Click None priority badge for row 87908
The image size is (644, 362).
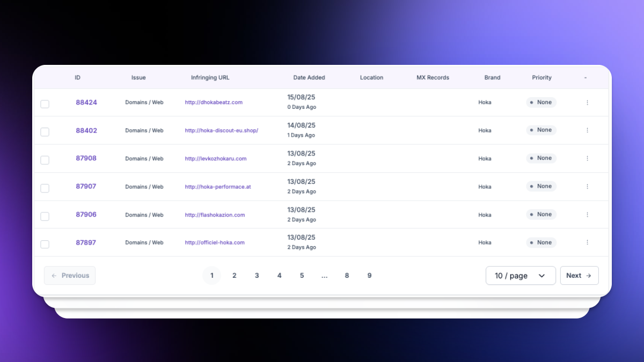click(541, 158)
